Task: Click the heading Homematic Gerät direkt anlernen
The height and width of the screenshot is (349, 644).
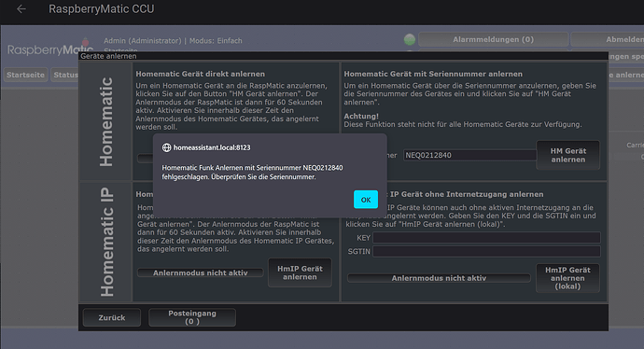Action: (x=201, y=74)
